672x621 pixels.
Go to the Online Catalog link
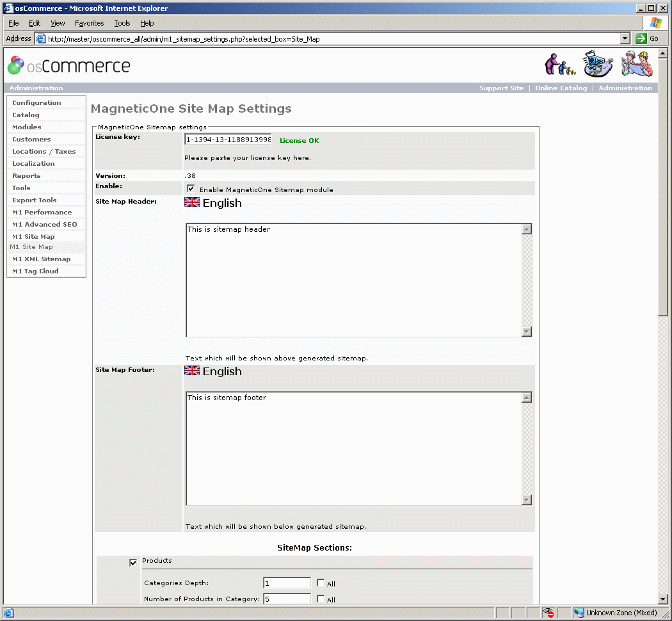(x=561, y=88)
